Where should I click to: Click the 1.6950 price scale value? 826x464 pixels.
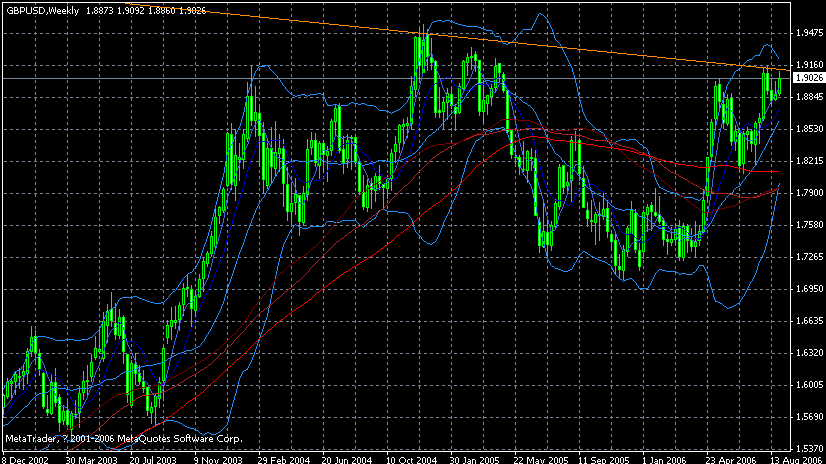(810, 289)
